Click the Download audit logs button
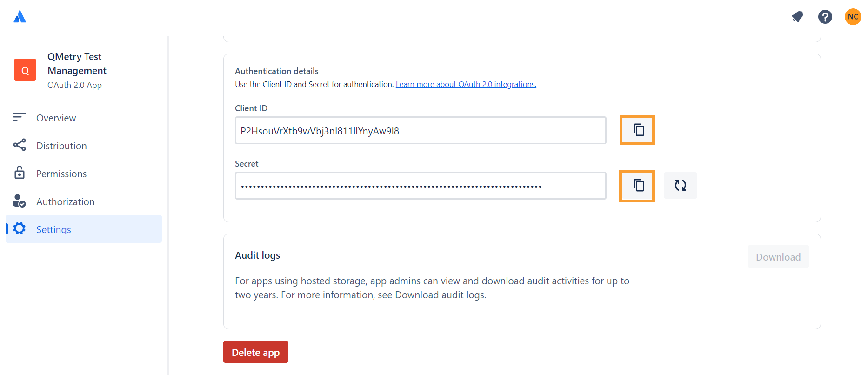Viewport: 868px width, 375px height. click(778, 257)
